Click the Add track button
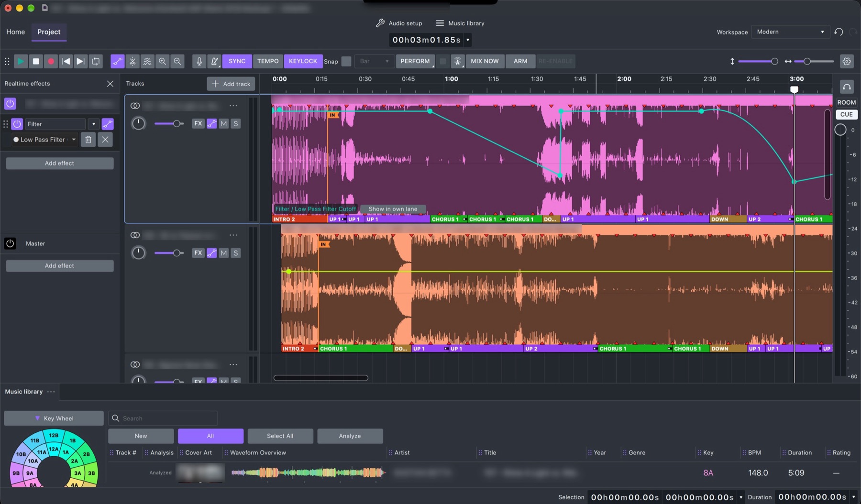Screen dimensions: 861x504 [231, 84]
